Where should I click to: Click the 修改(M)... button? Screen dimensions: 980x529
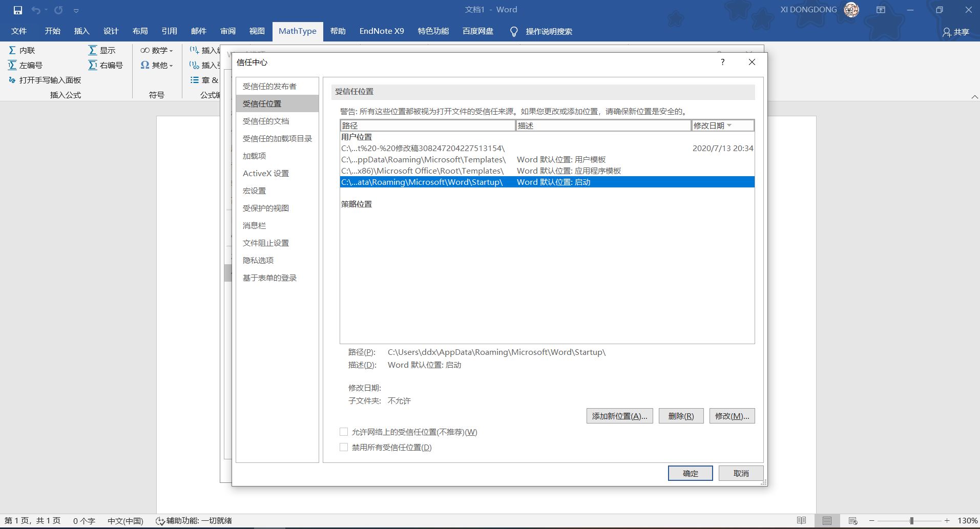click(x=732, y=416)
